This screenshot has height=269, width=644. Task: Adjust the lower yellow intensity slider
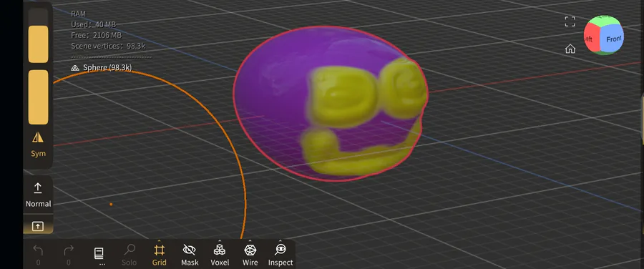[x=38, y=97]
